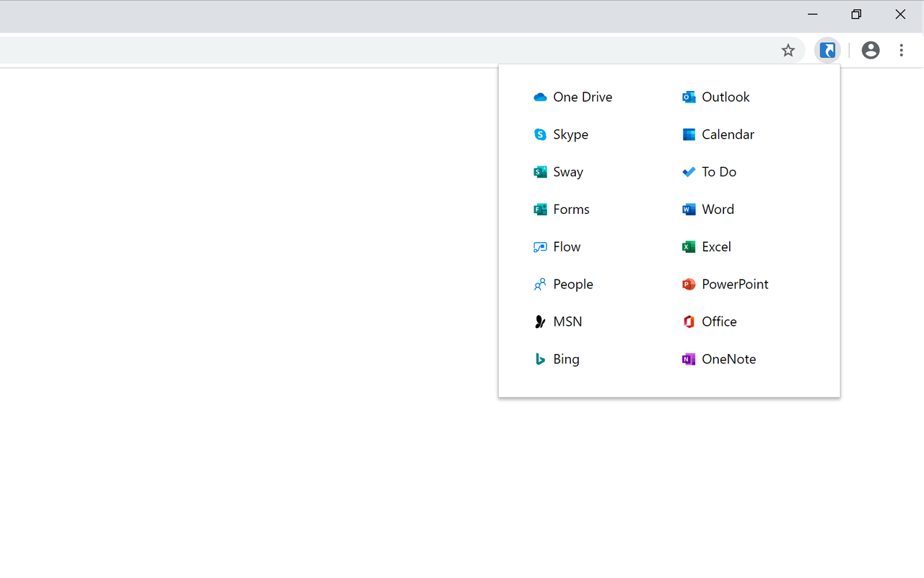This screenshot has width=924, height=578.
Task: Click the Word icon
Action: 689,210
